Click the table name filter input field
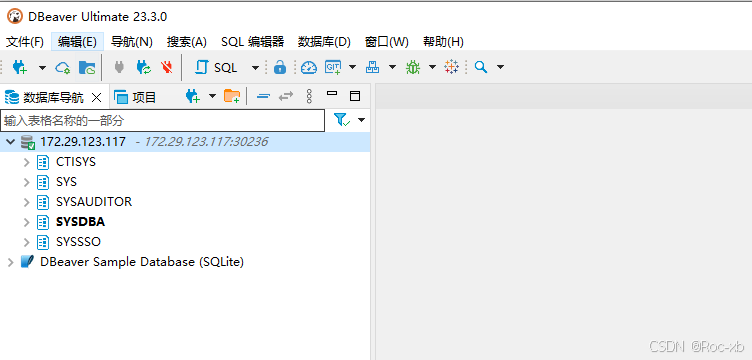 tap(163, 120)
